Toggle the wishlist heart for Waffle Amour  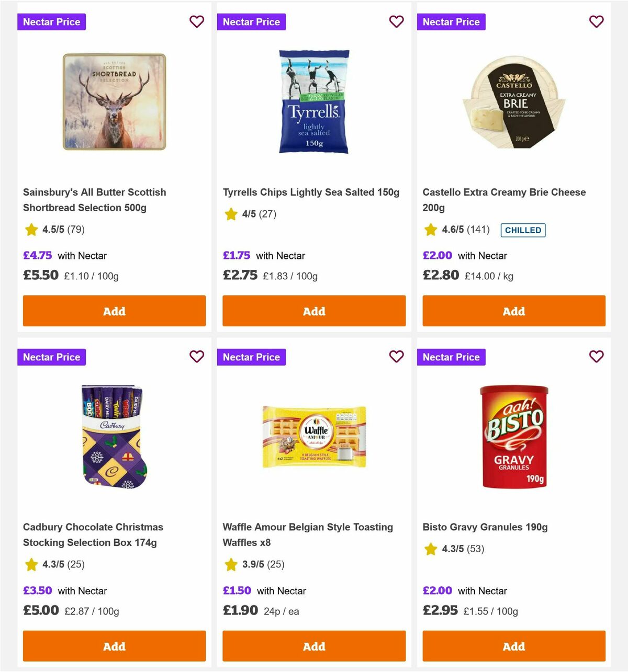(397, 357)
